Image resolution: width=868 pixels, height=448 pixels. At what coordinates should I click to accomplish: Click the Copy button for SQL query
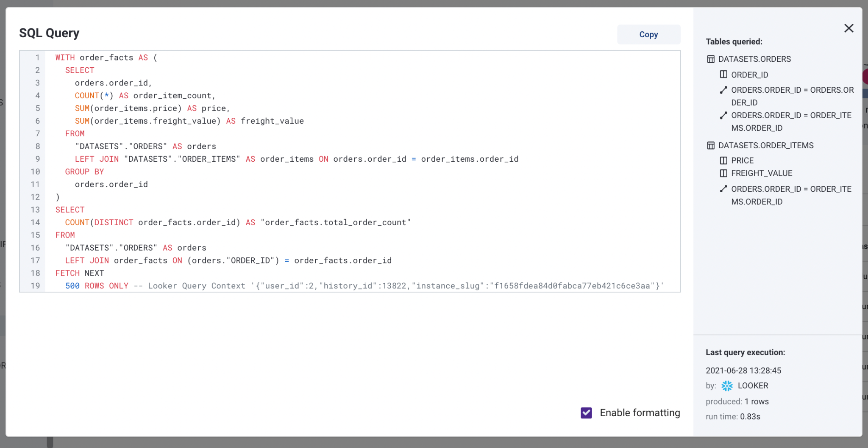coord(648,35)
